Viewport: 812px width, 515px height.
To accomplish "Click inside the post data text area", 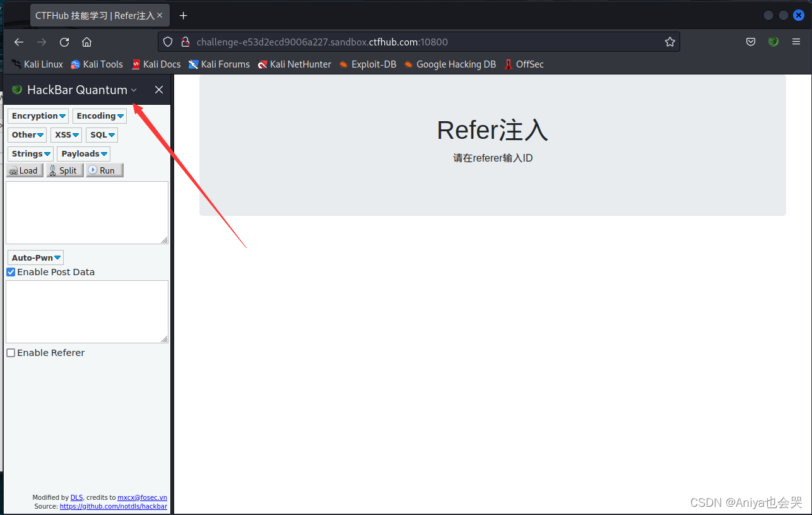I will 87,312.
